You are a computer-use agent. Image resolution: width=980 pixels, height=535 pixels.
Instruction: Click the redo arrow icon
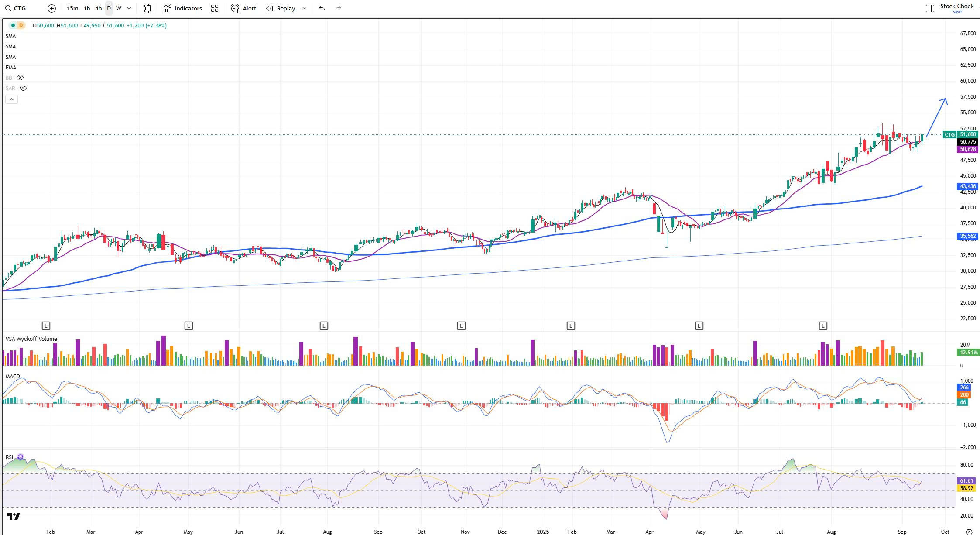(338, 8)
